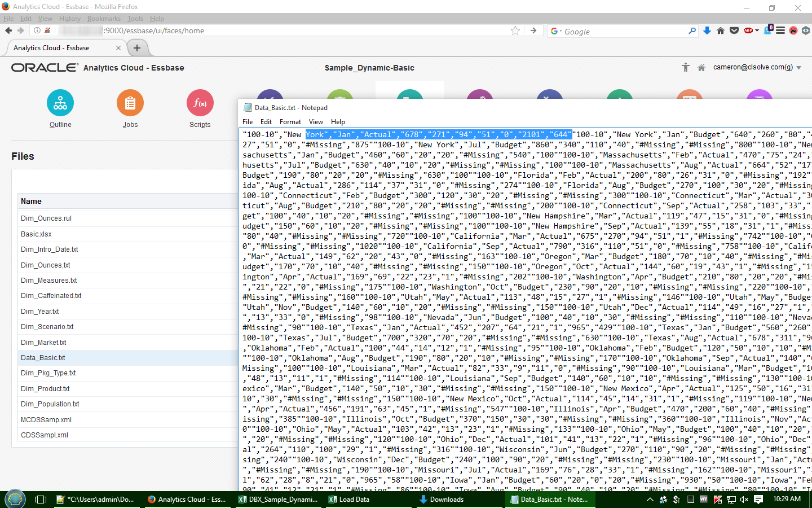Open the Notepad Edit menu
Image resolution: width=812 pixels, height=508 pixels.
click(x=266, y=122)
